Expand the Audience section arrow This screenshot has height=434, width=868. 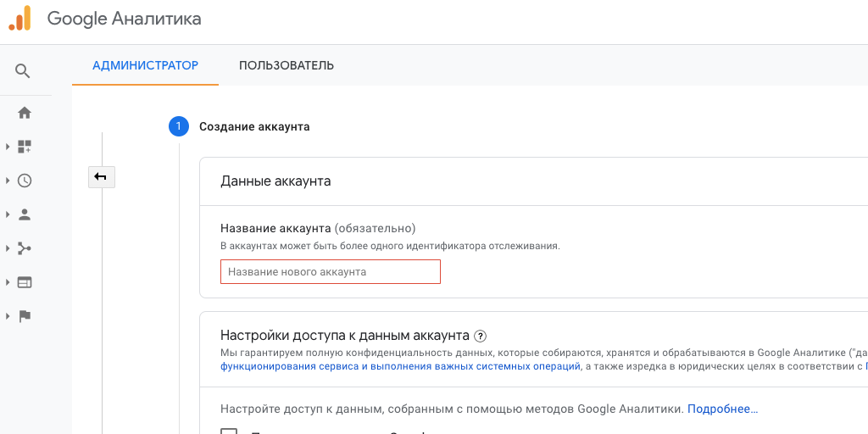point(8,214)
